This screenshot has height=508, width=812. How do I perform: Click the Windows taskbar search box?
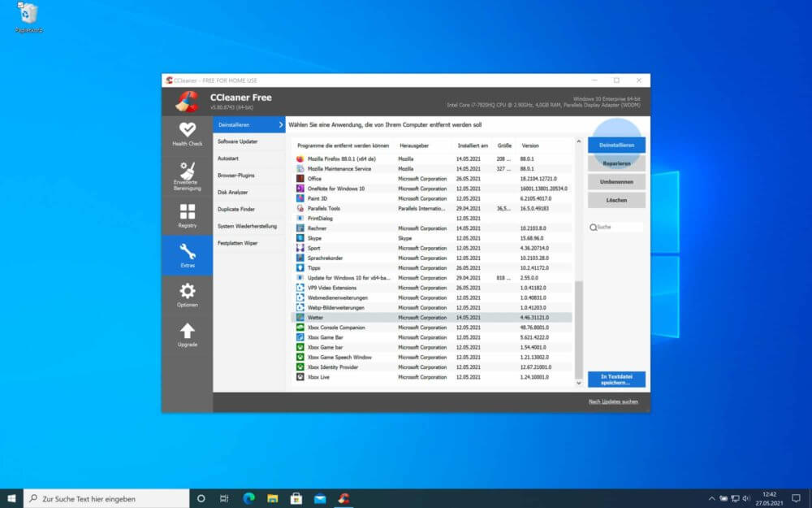(x=106, y=499)
